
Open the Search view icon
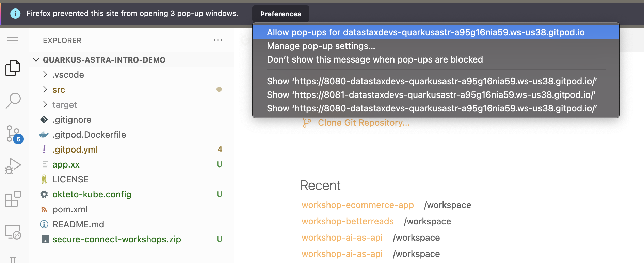point(13,101)
